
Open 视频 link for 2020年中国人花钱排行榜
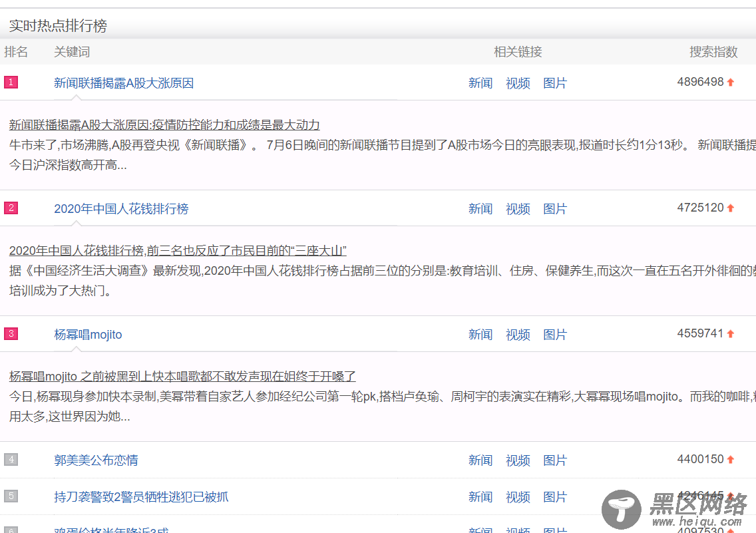pos(518,209)
